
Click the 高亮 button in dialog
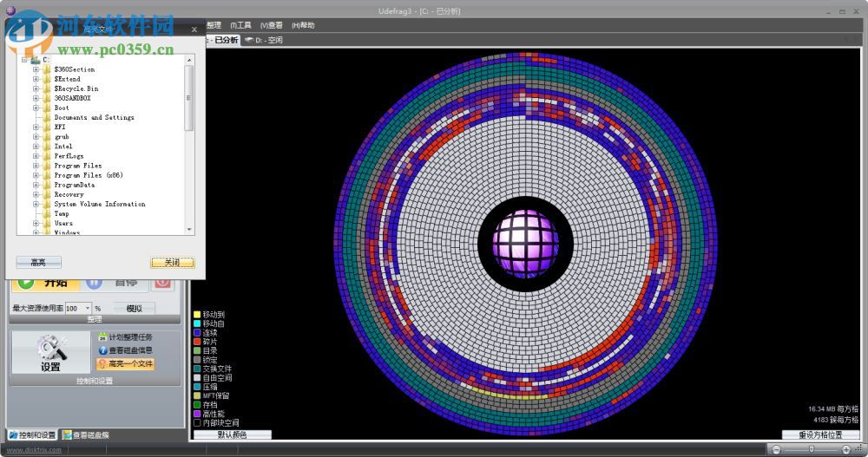coord(38,262)
